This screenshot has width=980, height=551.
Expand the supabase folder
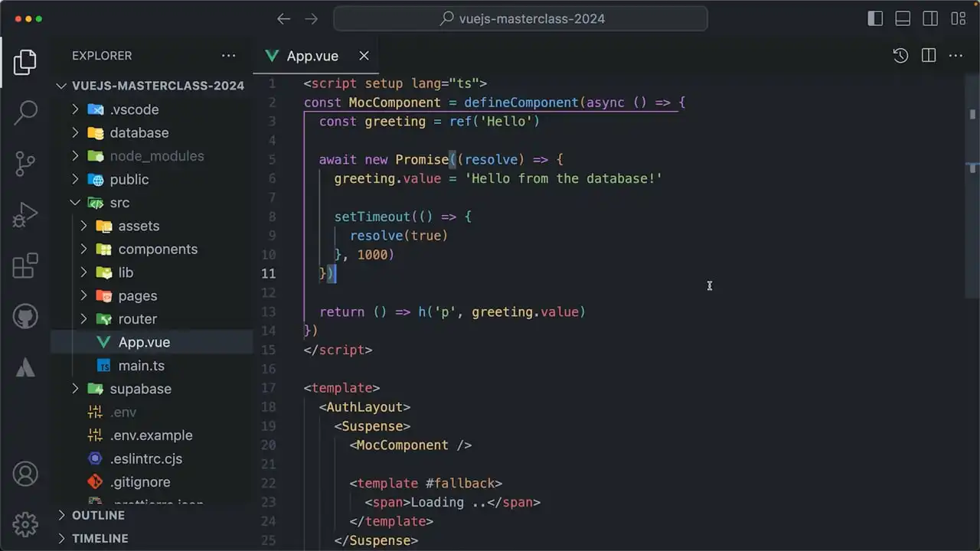(152, 389)
